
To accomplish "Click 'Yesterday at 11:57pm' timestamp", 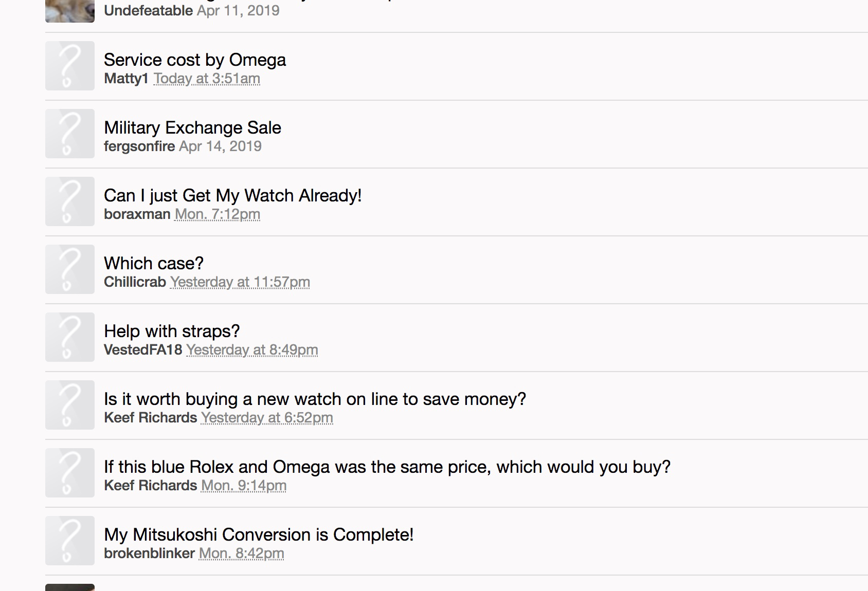I will [240, 282].
